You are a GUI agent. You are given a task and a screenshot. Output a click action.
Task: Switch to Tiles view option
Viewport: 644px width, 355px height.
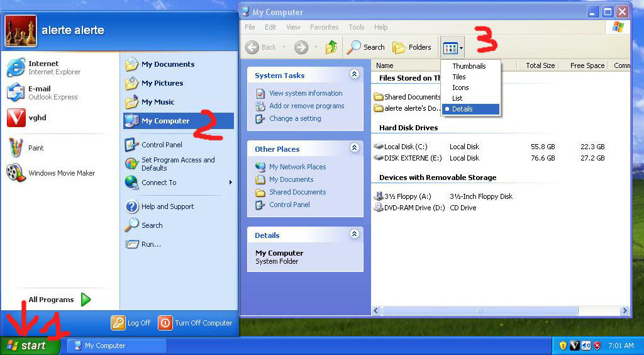point(459,77)
